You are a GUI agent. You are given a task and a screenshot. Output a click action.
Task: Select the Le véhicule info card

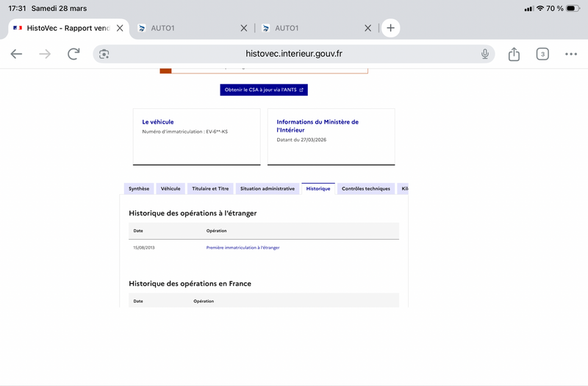point(196,137)
